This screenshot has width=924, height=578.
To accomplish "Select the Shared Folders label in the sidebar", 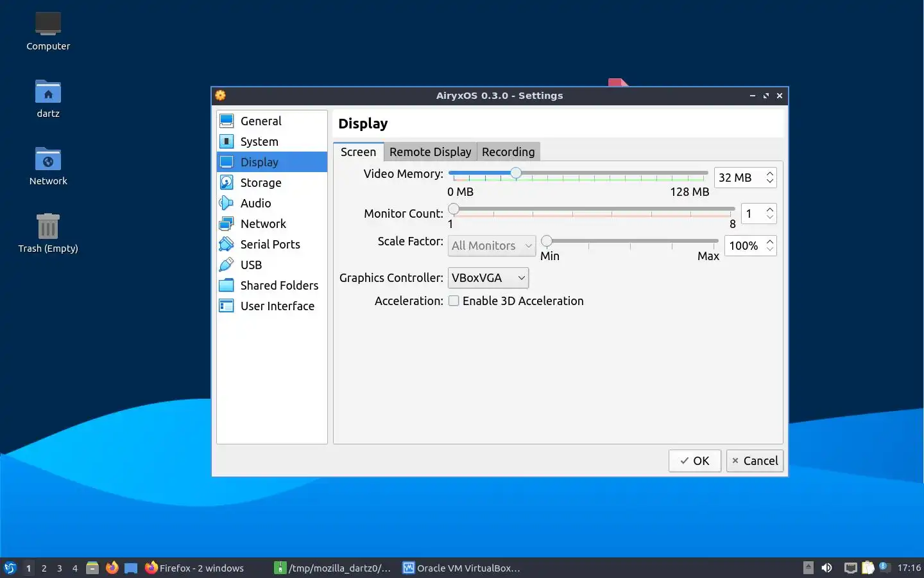I will point(279,285).
